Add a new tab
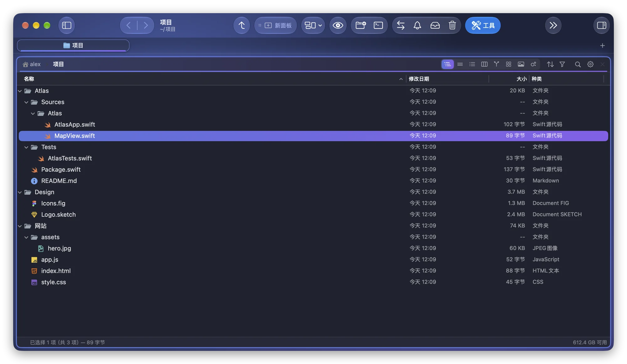 602,46
